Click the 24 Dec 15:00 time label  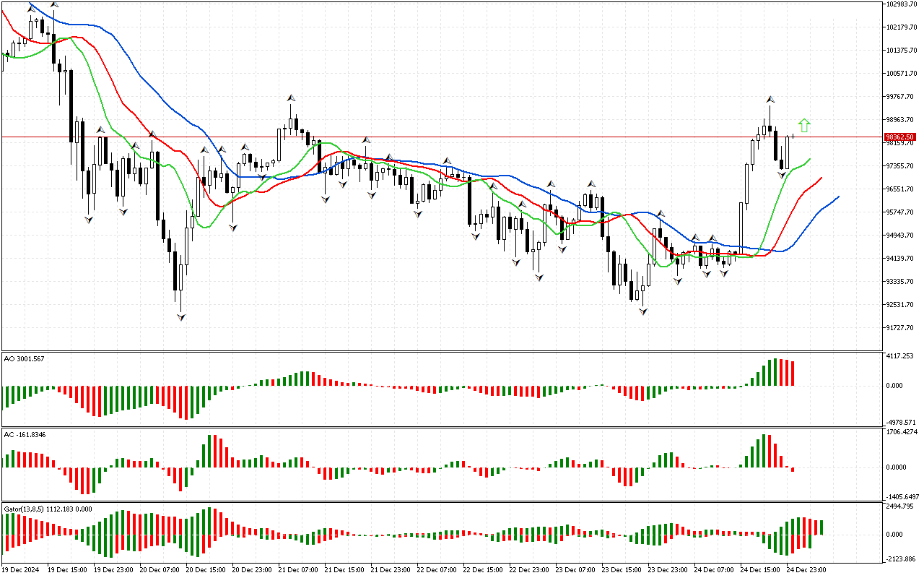(x=760, y=569)
